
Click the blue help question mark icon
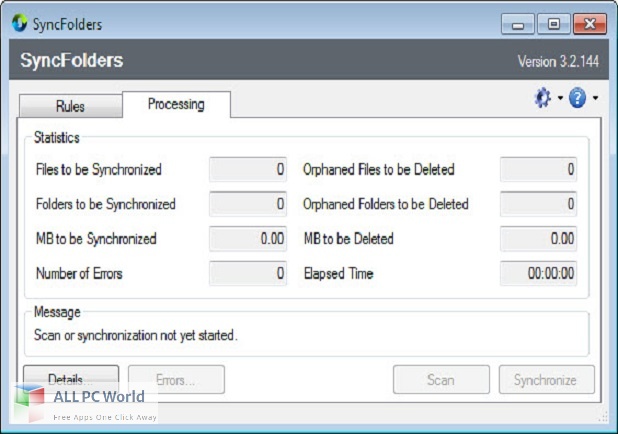coord(577,98)
